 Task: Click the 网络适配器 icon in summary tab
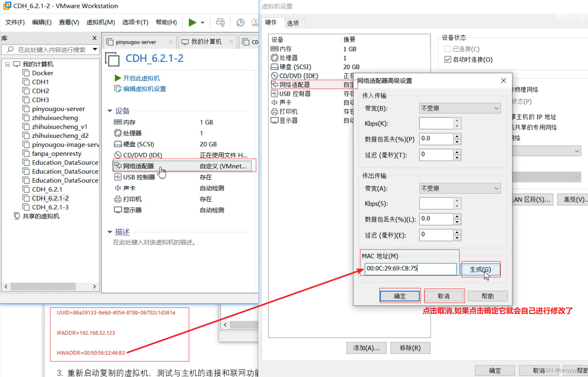point(118,166)
